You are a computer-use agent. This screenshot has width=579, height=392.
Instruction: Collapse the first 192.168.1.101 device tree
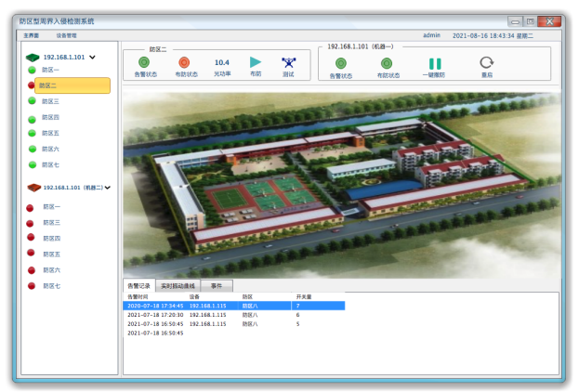[92, 57]
